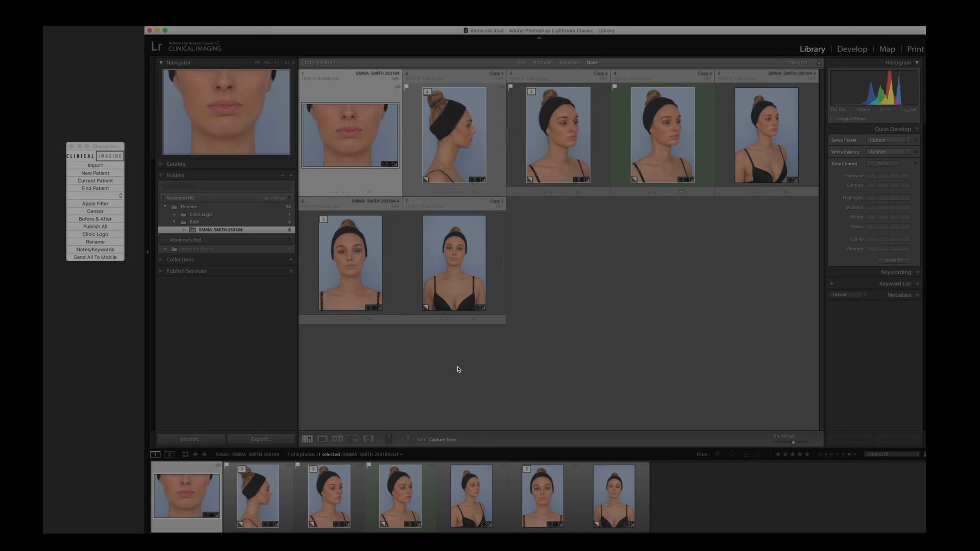This screenshot has height=551, width=980.
Task: Show main window display 1 button
Action: [x=155, y=454]
